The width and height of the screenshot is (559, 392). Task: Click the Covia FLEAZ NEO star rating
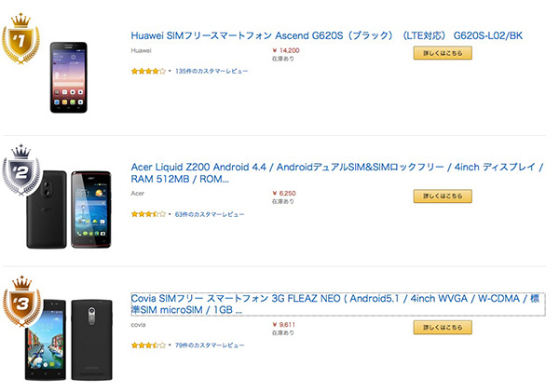148,345
